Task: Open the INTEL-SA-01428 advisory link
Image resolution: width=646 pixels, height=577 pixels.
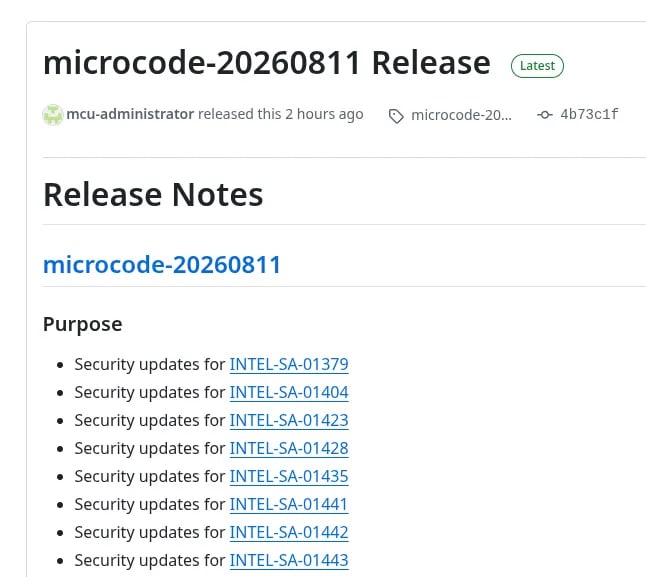Action: [289, 449]
